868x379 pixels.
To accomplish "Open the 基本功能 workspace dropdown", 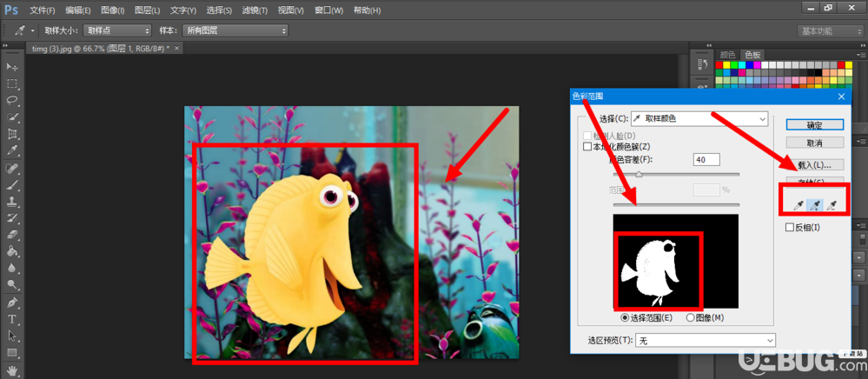I will coord(829,31).
